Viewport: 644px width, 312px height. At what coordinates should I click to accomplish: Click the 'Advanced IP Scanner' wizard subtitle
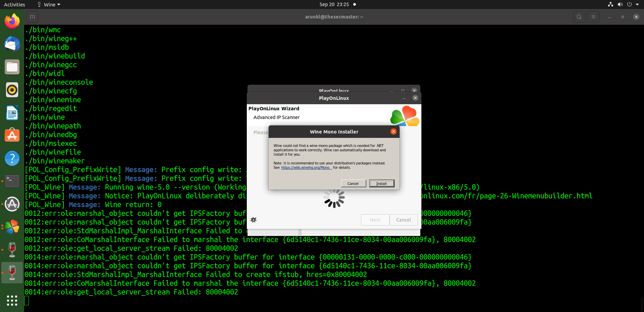[x=277, y=117]
